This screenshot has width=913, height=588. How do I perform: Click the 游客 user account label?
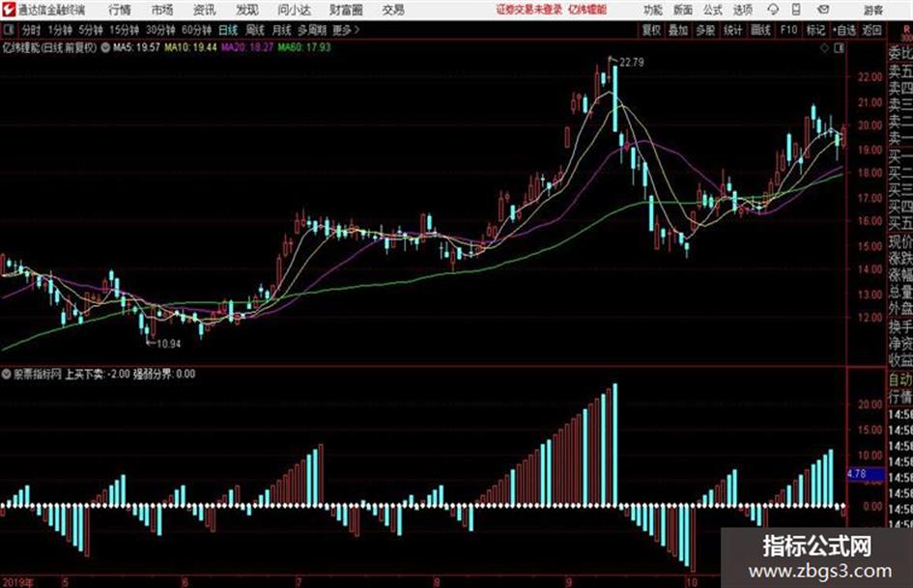point(873,10)
